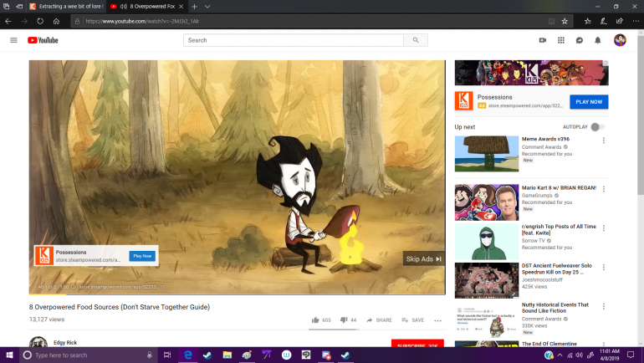The image size is (644, 363).
Task: Show hidden system tray icons
Action: [560, 355]
